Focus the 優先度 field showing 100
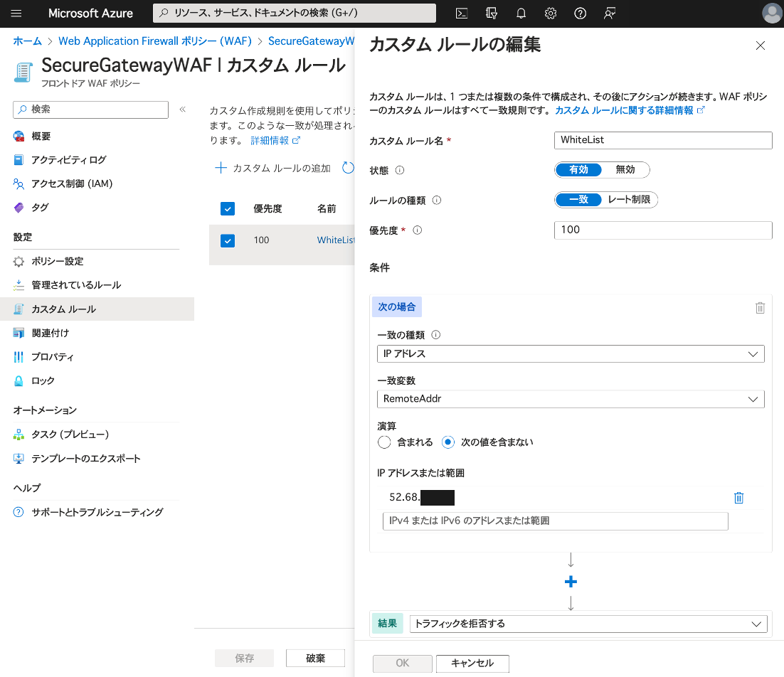The image size is (784, 677). 663,230
